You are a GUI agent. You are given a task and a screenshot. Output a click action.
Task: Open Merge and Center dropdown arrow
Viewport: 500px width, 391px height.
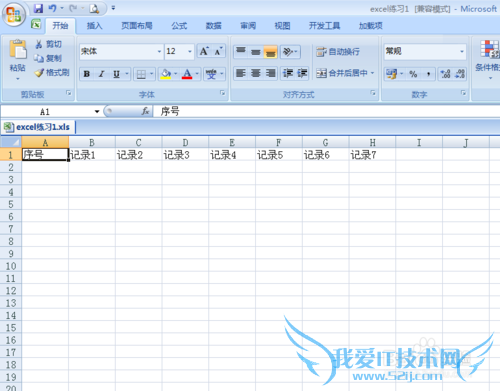tap(372, 73)
